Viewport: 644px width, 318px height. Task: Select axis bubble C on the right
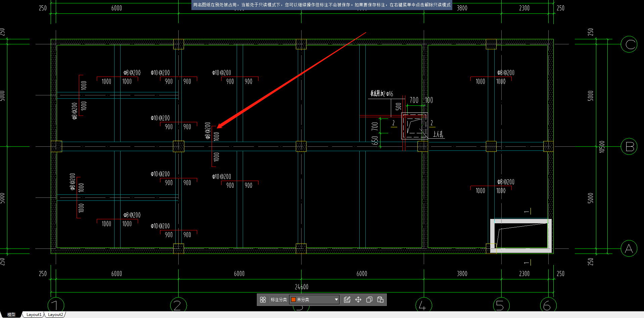629,44
